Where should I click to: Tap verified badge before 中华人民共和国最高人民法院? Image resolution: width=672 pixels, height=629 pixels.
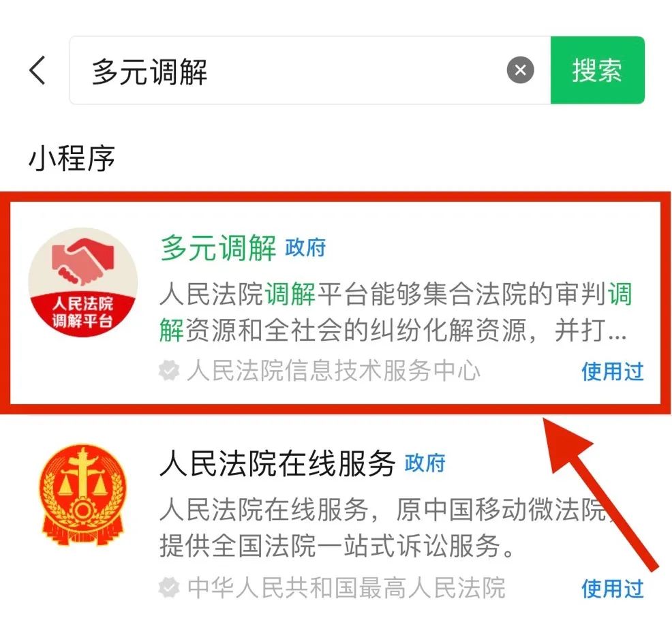point(169,587)
